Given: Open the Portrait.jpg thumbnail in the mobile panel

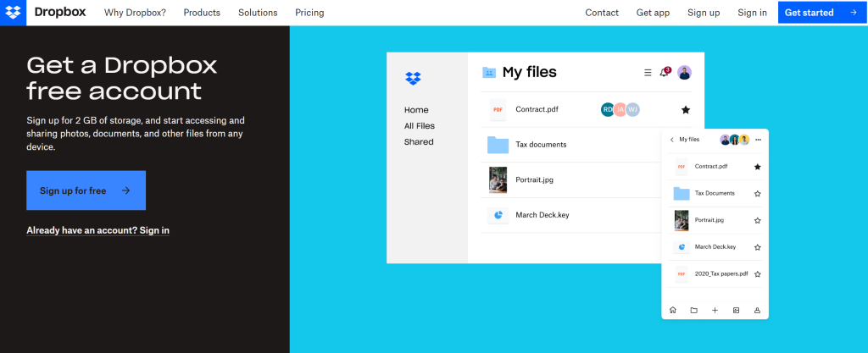Looking at the screenshot, I should click(682, 220).
